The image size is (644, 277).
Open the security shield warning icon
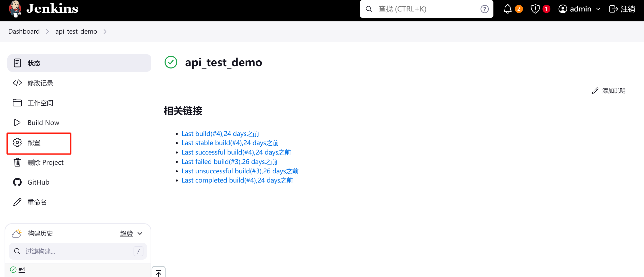pos(535,9)
